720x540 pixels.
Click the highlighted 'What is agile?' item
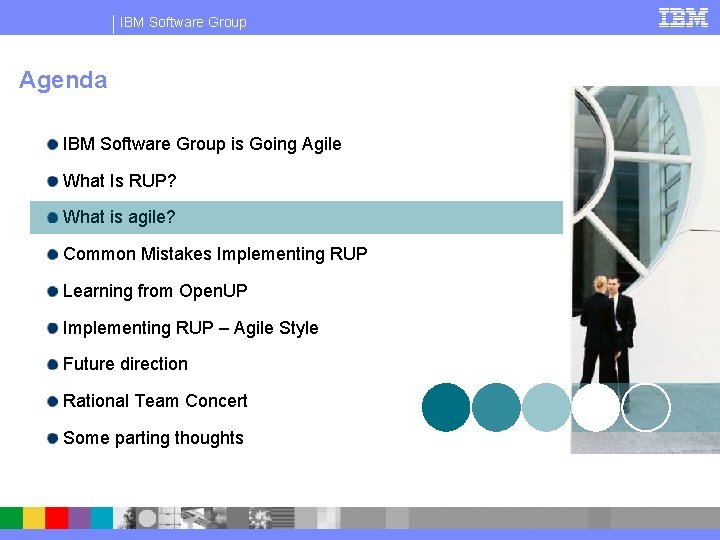click(296, 217)
